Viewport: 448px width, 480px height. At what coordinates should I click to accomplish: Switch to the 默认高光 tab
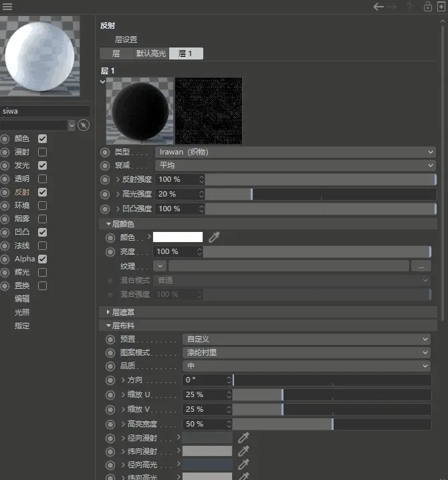tap(151, 53)
